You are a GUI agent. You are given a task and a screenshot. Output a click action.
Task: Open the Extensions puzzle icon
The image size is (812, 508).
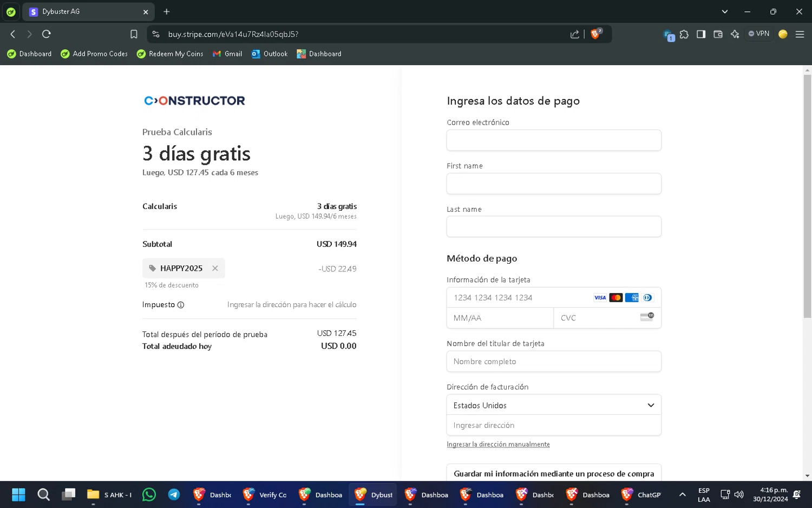pyautogui.click(x=684, y=34)
